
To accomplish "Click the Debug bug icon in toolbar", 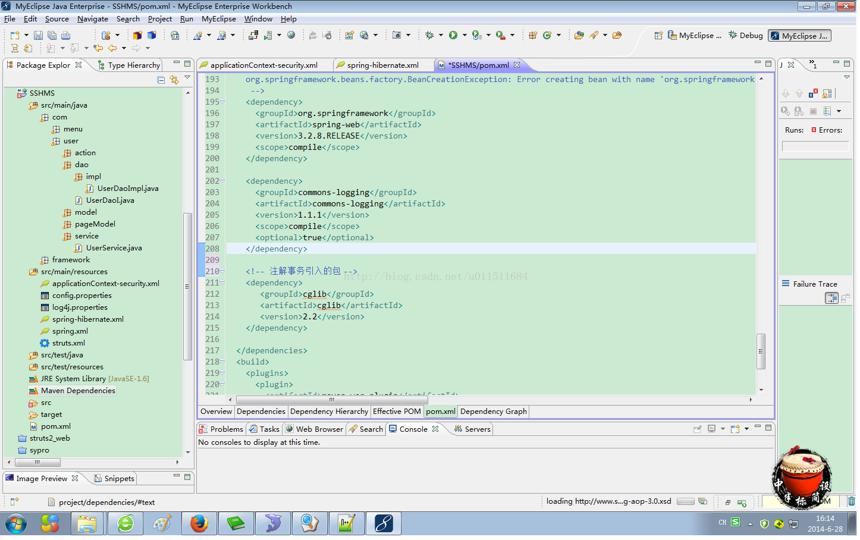I will click(429, 35).
